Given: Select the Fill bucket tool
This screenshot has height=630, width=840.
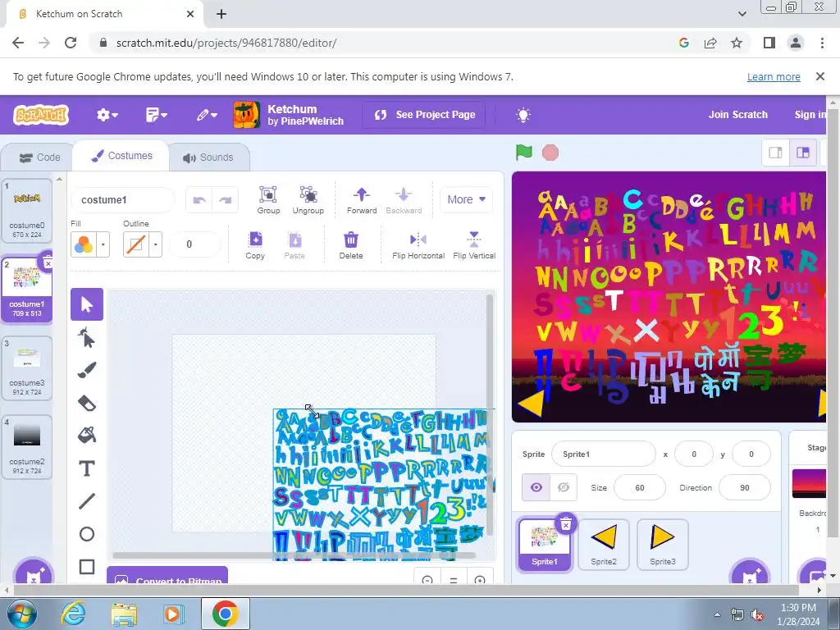Looking at the screenshot, I should click(87, 435).
